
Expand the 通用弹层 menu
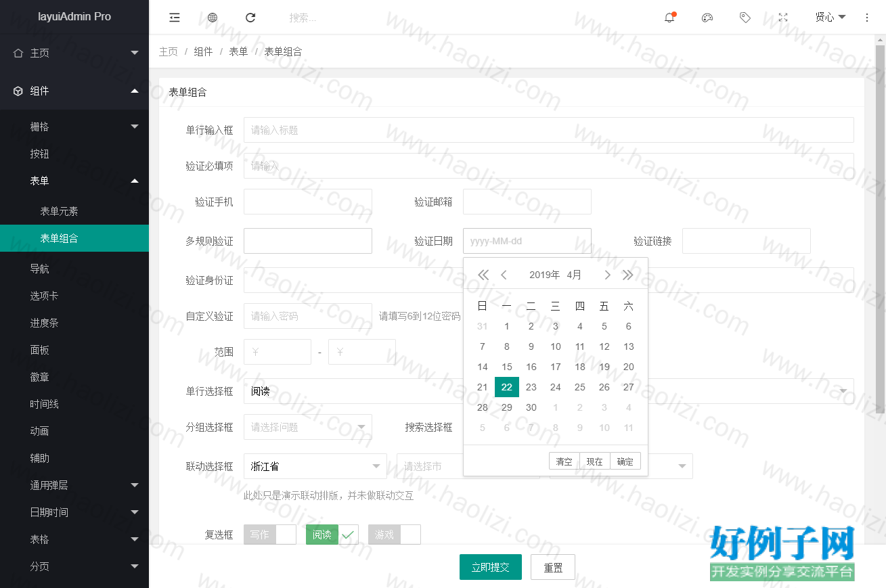point(74,485)
